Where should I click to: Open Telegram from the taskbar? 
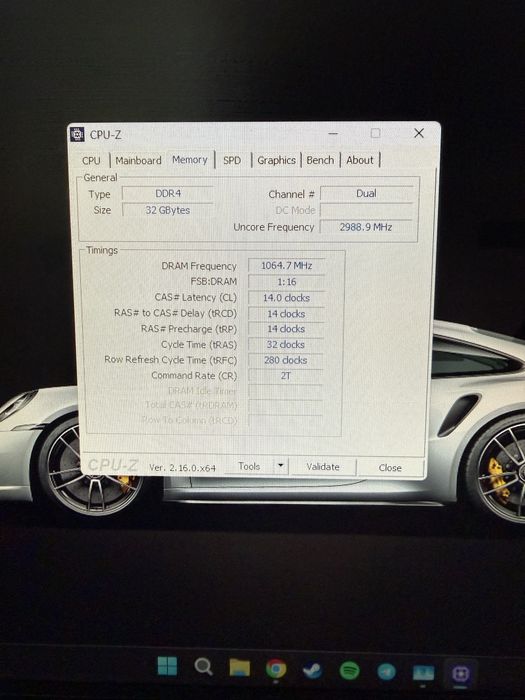point(386,671)
